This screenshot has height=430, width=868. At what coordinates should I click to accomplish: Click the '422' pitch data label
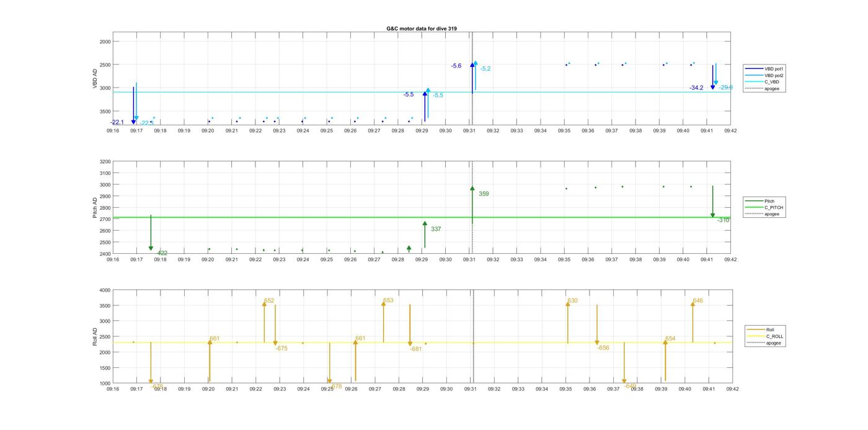coord(162,253)
